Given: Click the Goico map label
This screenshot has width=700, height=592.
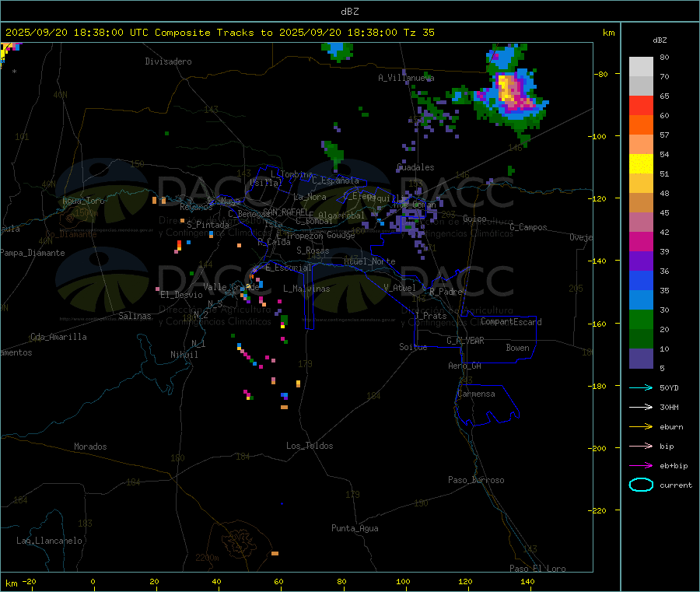Looking at the screenshot, I should [474, 219].
